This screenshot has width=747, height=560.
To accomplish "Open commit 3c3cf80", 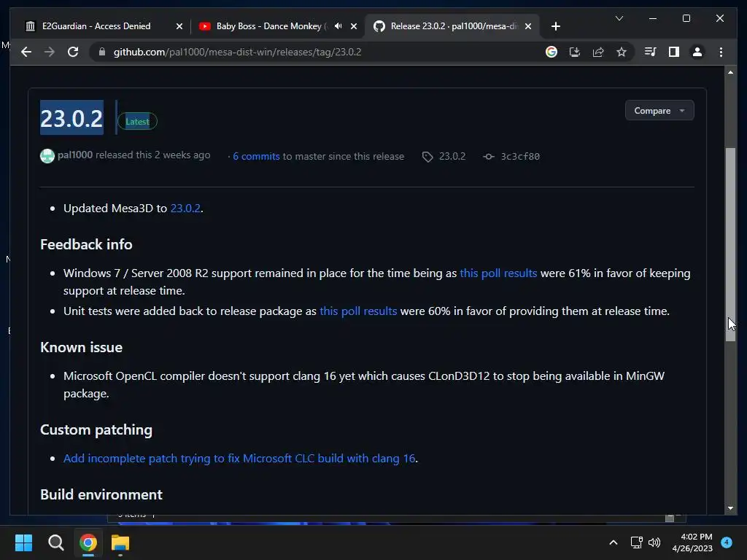I will (511, 156).
